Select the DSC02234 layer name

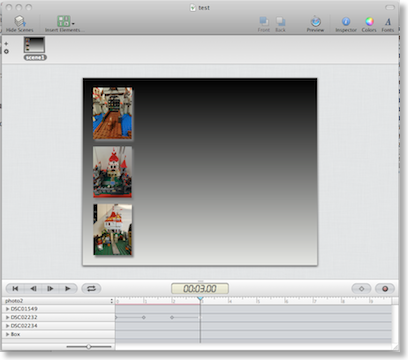(24, 326)
